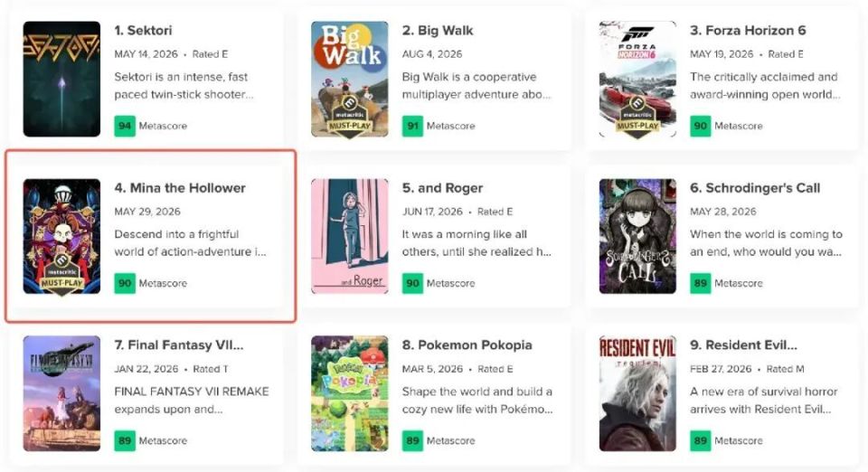868x472 pixels.
Task: Click the 'Rated M' label on Resident Evil
Action: tap(786, 369)
